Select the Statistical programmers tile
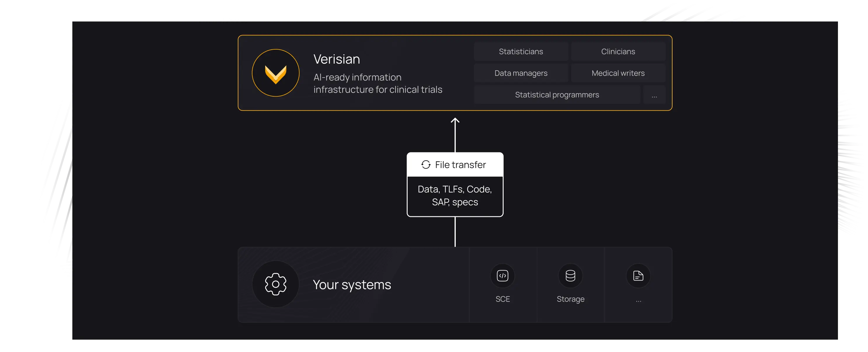The width and height of the screenshot is (868, 352). pyautogui.click(x=557, y=95)
